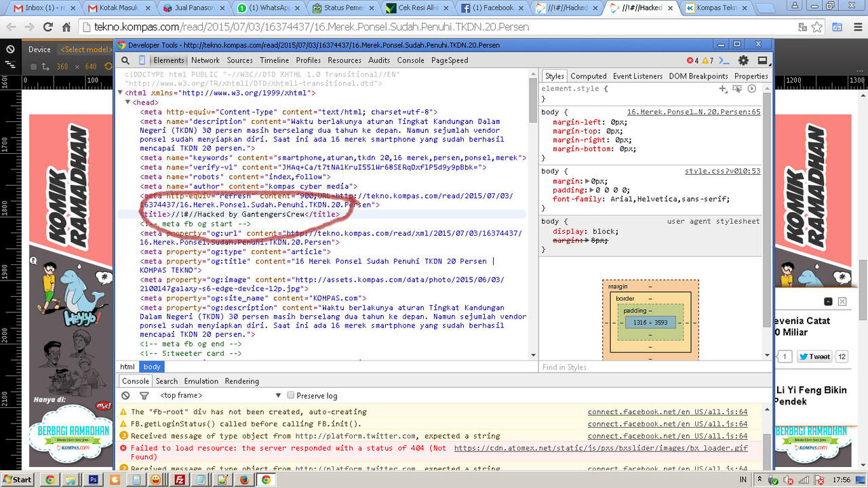Collapse the head node triangle

(x=127, y=102)
